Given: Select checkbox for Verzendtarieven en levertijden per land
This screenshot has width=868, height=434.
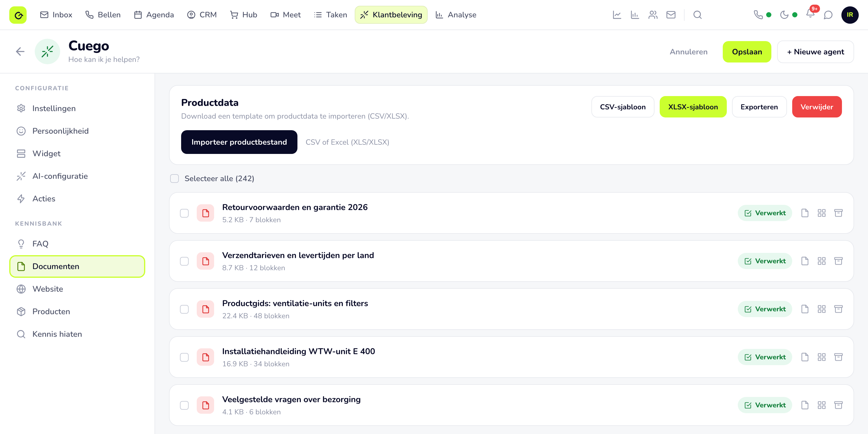Looking at the screenshot, I should pyautogui.click(x=184, y=261).
